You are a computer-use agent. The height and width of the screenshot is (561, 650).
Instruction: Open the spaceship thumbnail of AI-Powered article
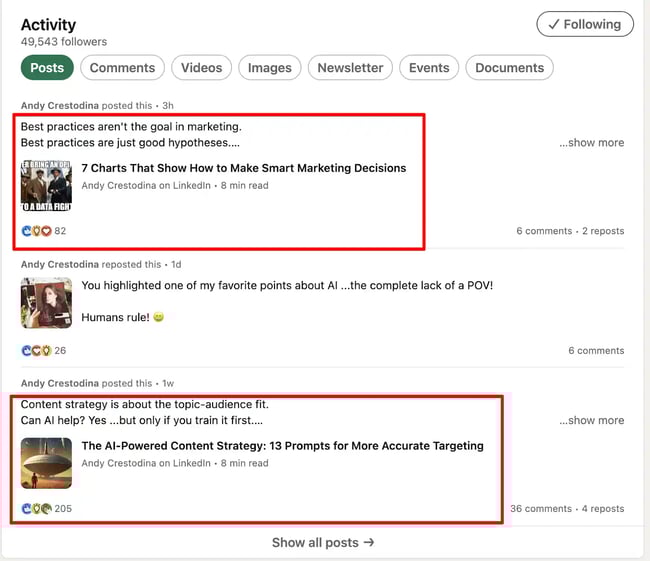pyautogui.click(x=46, y=463)
